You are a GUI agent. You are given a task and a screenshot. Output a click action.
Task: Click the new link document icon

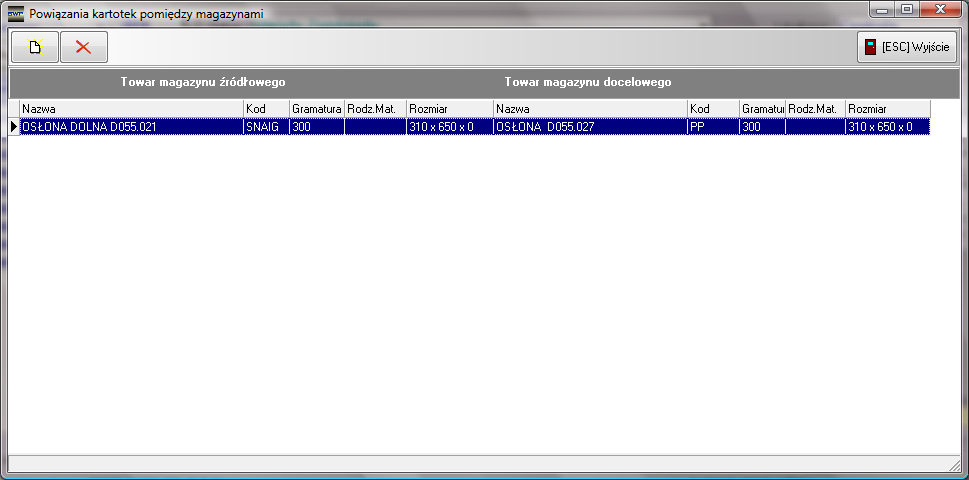(34, 47)
